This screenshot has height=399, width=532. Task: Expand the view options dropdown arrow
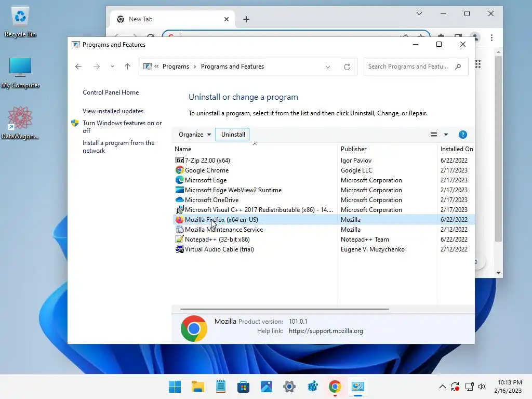click(x=446, y=135)
